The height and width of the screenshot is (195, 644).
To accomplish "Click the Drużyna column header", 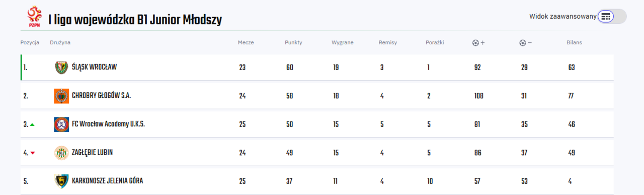I will coord(60,43).
